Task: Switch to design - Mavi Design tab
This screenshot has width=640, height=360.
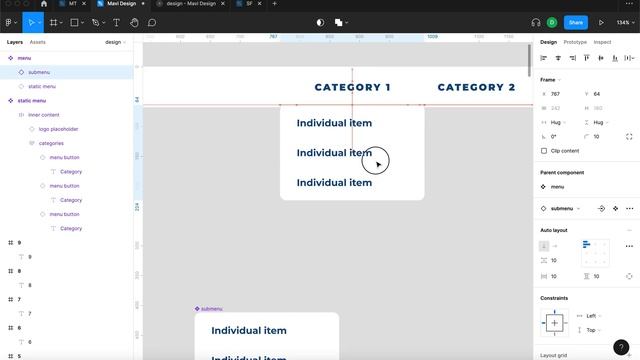Action: pyautogui.click(x=191, y=4)
